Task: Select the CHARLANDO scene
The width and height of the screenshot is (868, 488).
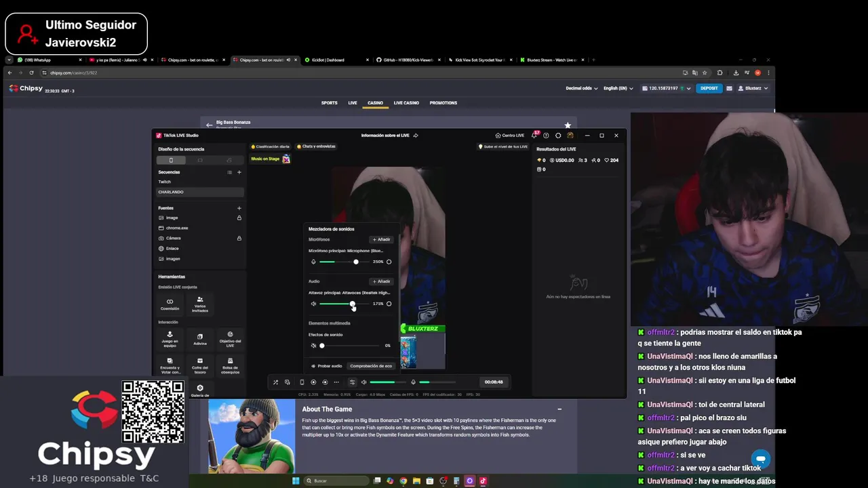Action: pos(199,192)
